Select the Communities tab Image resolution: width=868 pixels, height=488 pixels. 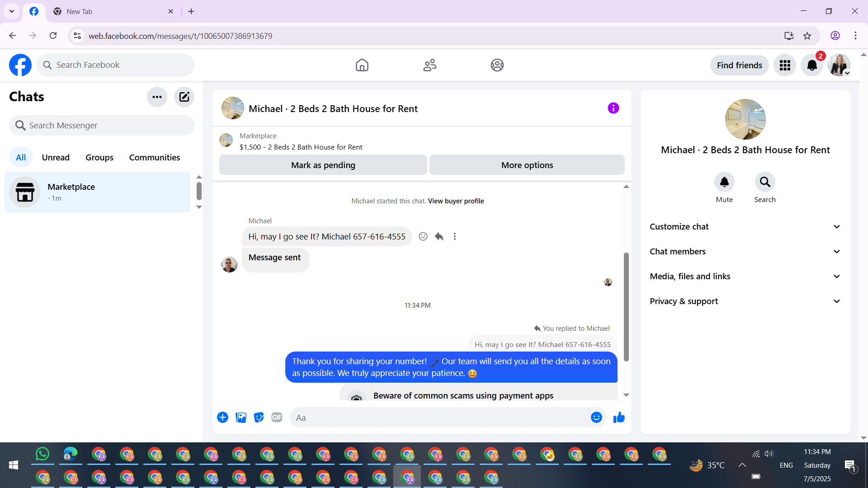point(155,157)
